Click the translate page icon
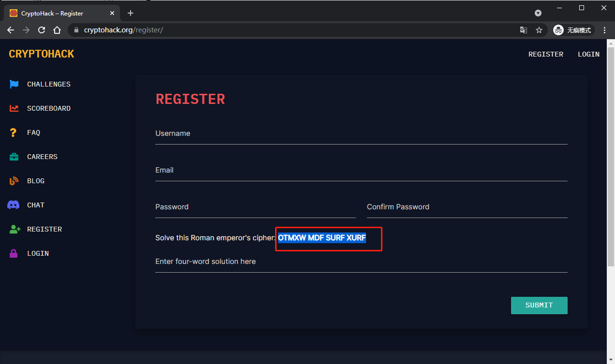The width and height of the screenshot is (615, 364). pyautogui.click(x=523, y=30)
